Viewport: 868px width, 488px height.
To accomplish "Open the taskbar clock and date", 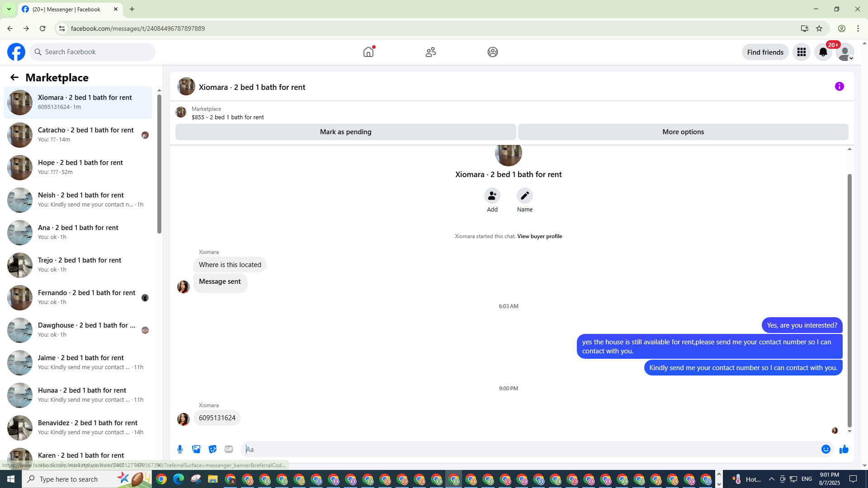I will tap(829, 479).
